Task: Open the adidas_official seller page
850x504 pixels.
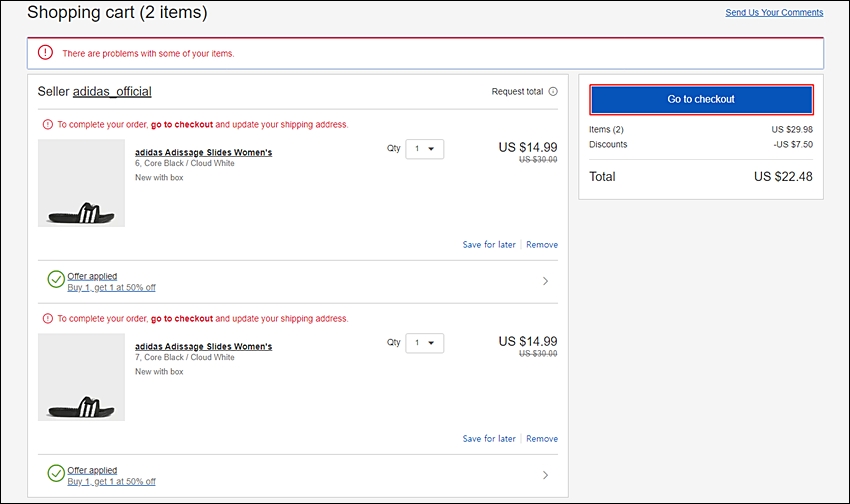Action: [x=112, y=92]
